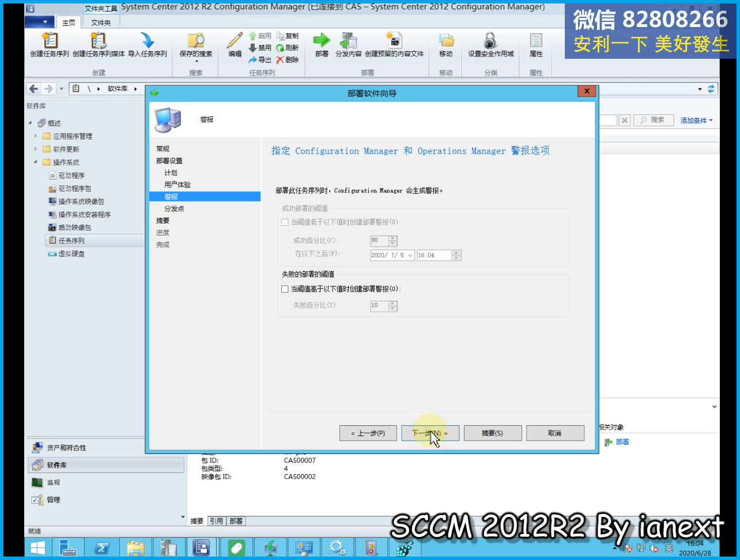Select 虚拟硬盘 in the tree
Image resolution: width=740 pixels, height=560 pixels.
67,253
